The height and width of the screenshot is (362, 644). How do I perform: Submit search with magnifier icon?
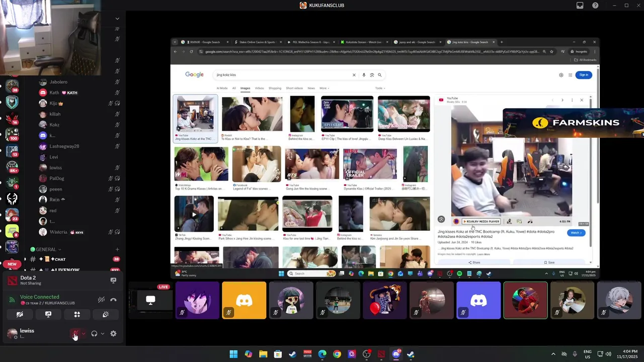pos(380,75)
